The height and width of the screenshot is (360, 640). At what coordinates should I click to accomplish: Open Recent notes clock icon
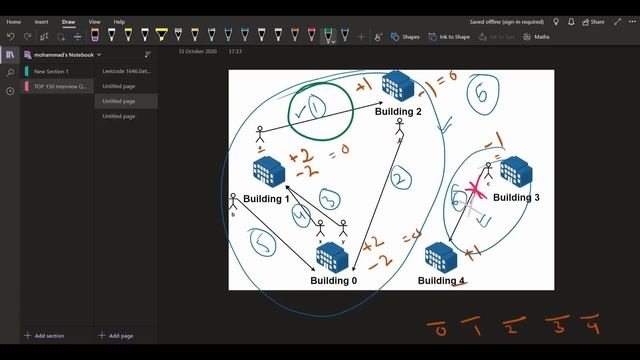point(10,91)
